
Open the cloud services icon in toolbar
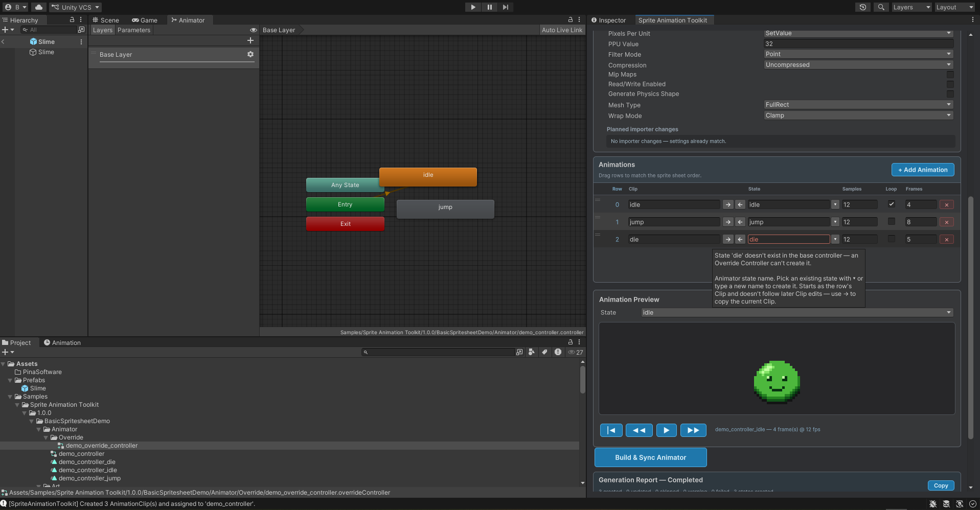(39, 7)
